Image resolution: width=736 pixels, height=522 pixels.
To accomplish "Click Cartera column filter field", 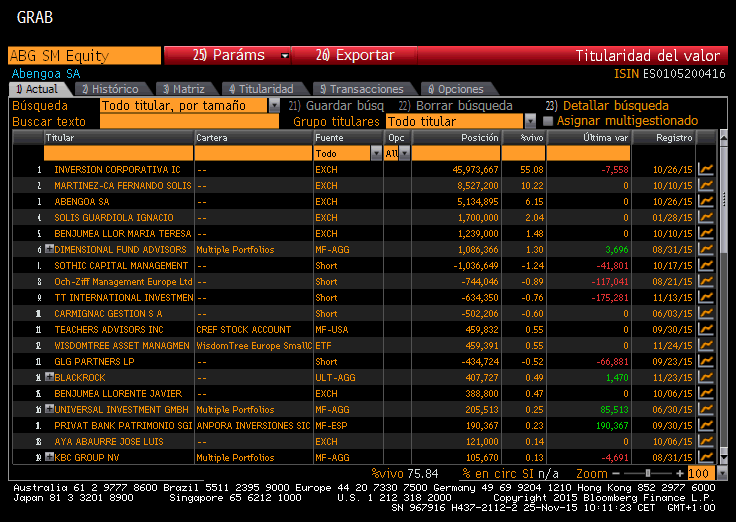I will pyautogui.click(x=253, y=154).
